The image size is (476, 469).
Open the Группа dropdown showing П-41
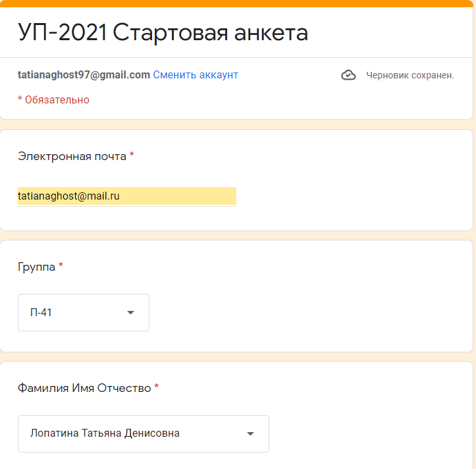pyautogui.click(x=84, y=312)
